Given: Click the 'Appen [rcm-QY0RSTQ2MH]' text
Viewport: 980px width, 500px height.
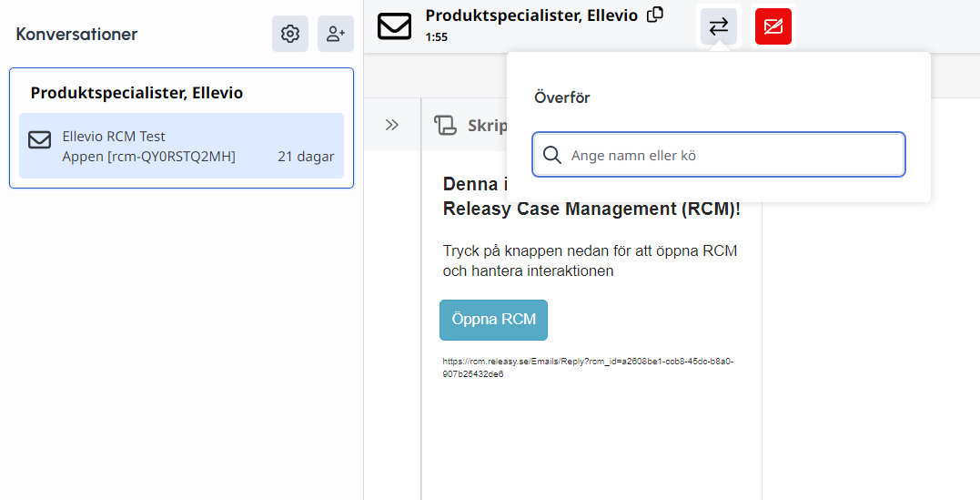Looking at the screenshot, I should pyautogui.click(x=148, y=157).
